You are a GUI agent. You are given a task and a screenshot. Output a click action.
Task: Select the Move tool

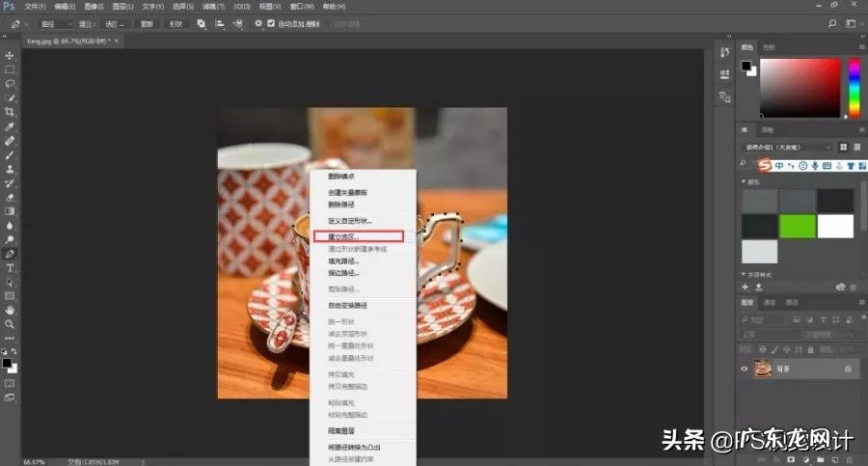click(10, 55)
